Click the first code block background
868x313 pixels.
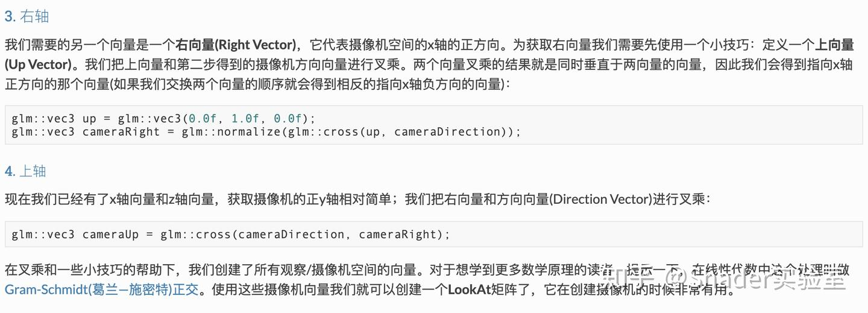[434, 125]
